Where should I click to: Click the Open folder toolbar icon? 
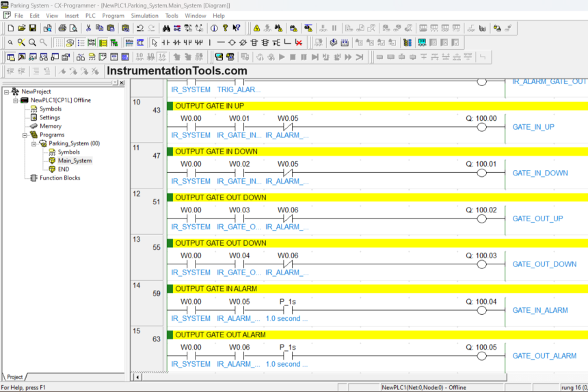(22, 28)
